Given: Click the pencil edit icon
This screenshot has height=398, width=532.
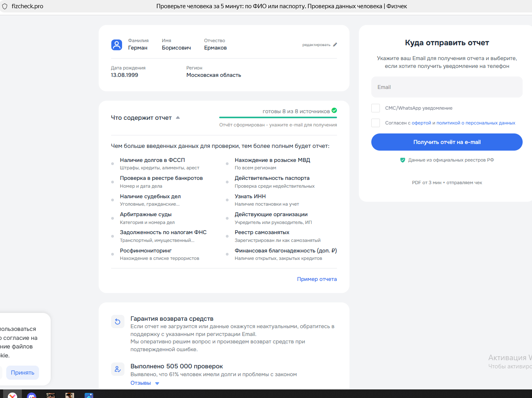Looking at the screenshot, I should point(335,44).
